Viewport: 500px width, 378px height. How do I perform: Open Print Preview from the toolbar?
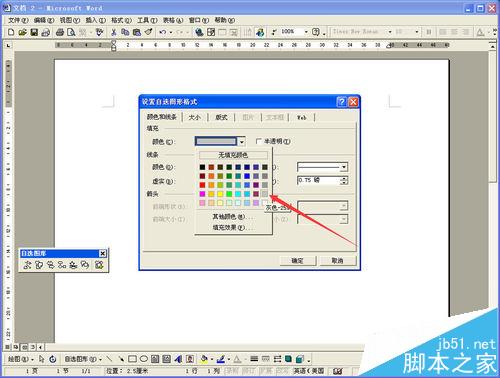coord(71,32)
